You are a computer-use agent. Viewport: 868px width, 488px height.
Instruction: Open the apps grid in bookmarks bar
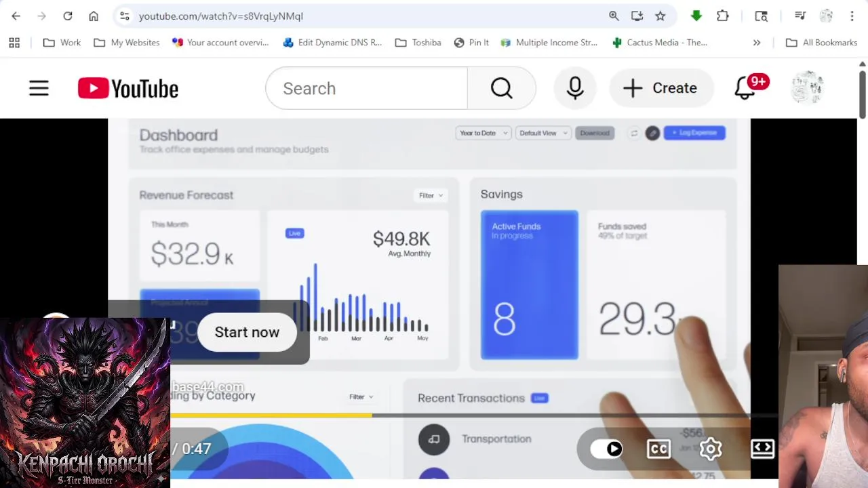point(14,42)
